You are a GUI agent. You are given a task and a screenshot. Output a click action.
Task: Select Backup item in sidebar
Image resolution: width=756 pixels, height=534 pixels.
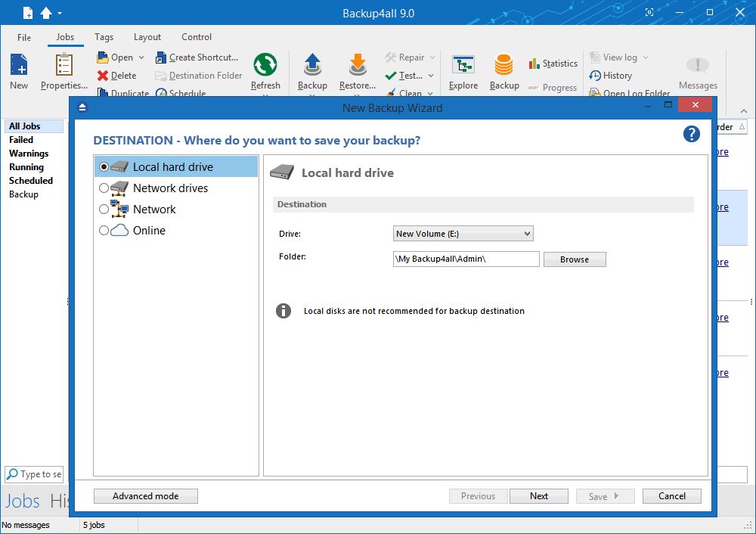(x=23, y=194)
